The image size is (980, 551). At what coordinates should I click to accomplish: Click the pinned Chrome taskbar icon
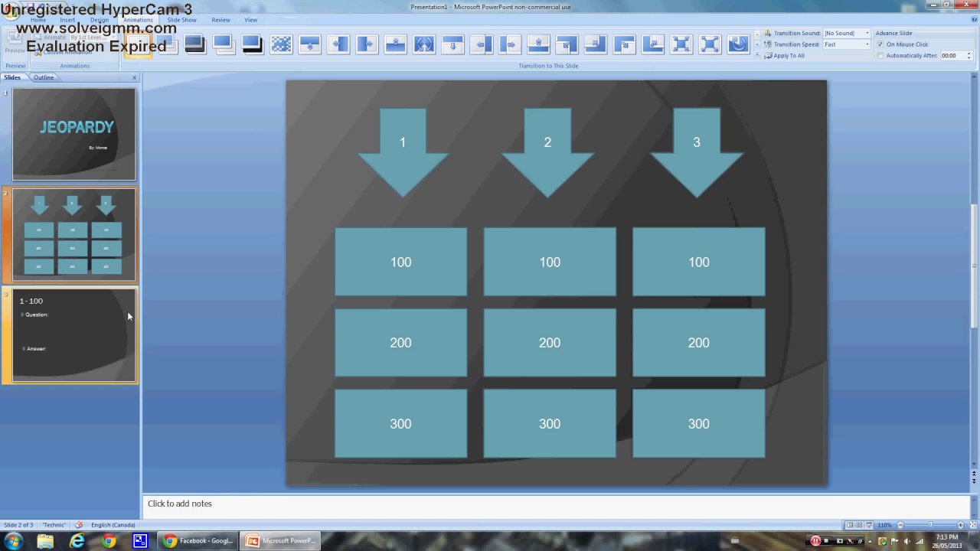[x=109, y=541]
